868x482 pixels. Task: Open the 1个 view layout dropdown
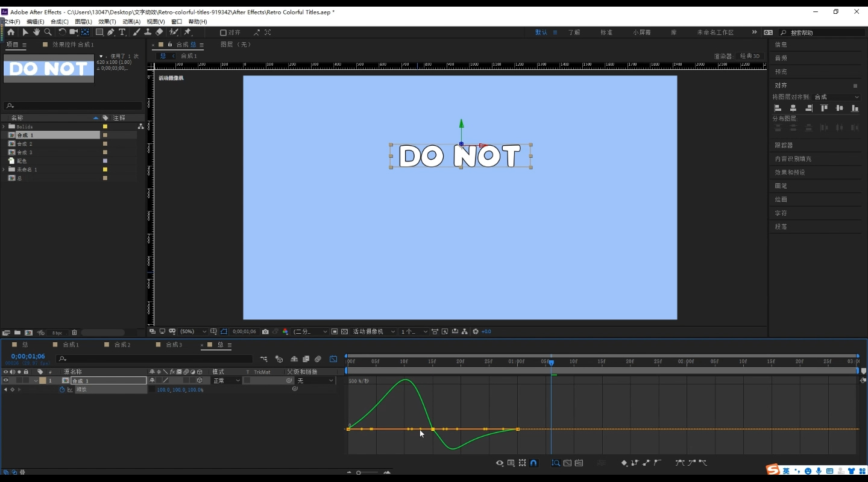pyautogui.click(x=414, y=331)
